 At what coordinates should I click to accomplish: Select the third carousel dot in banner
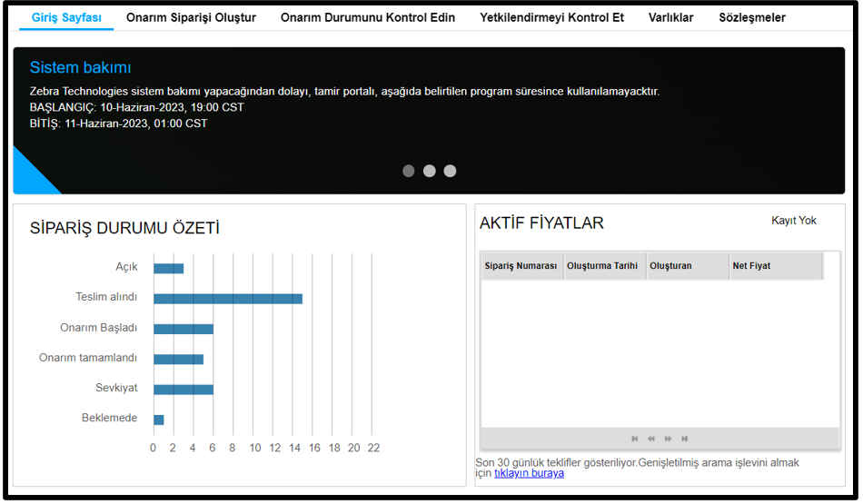450,171
